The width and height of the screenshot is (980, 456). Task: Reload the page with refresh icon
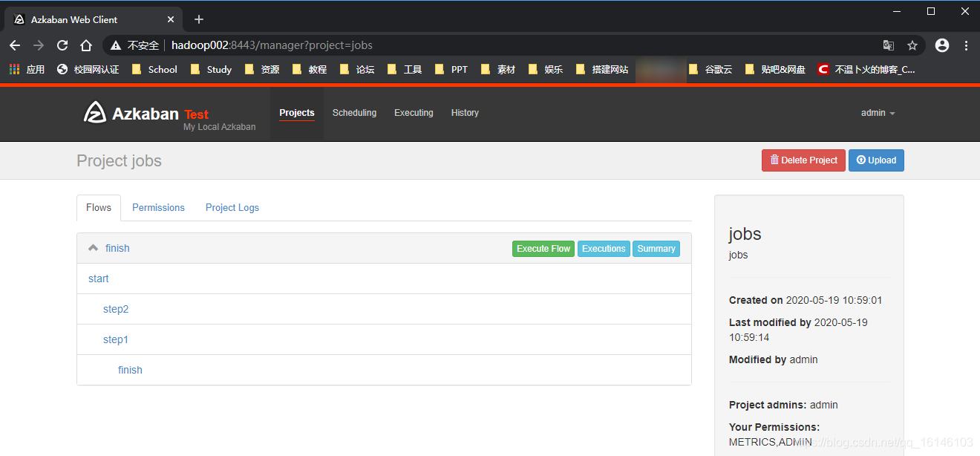pos(62,45)
